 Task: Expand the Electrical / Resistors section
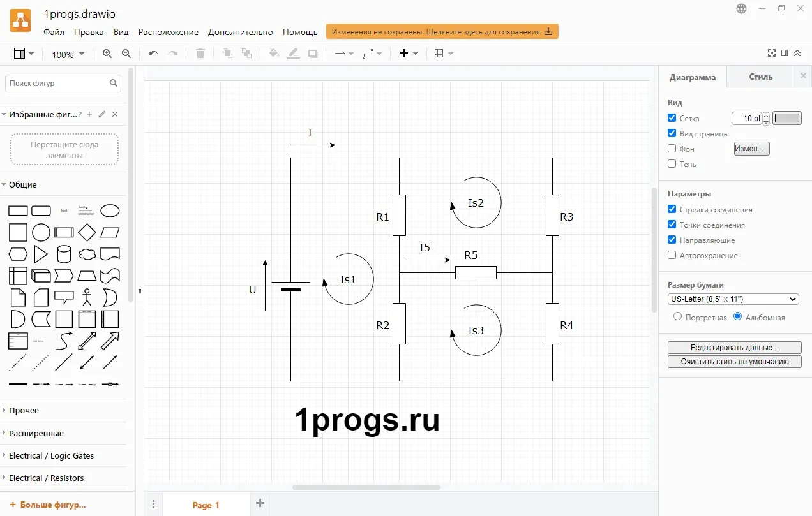click(x=46, y=478)
